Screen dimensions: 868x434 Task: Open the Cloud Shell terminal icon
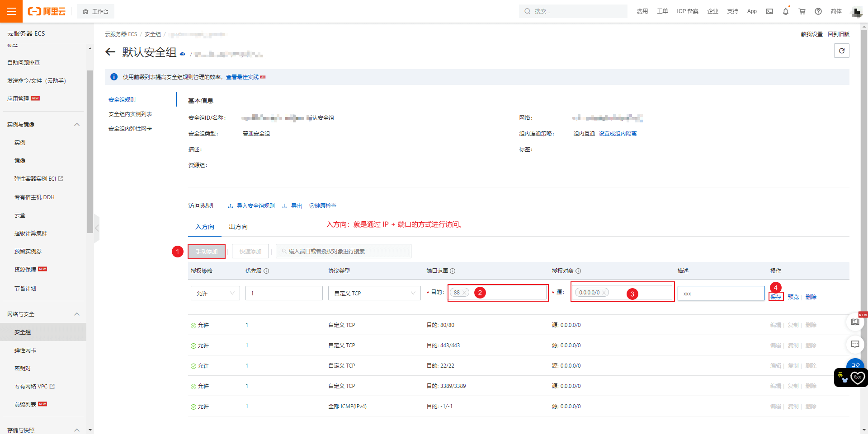(769, 11)
